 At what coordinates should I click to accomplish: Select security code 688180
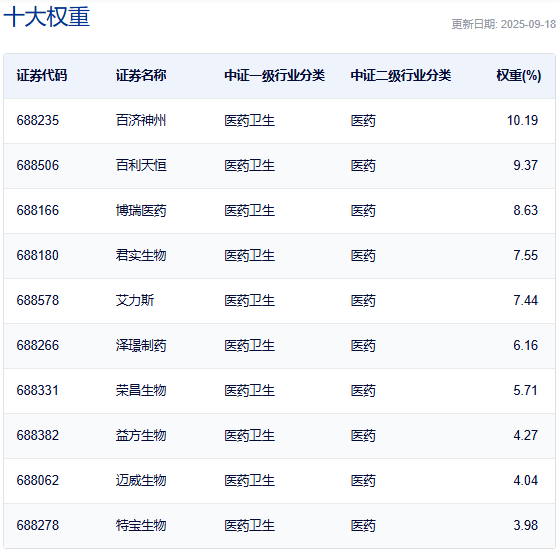point(37,256)
